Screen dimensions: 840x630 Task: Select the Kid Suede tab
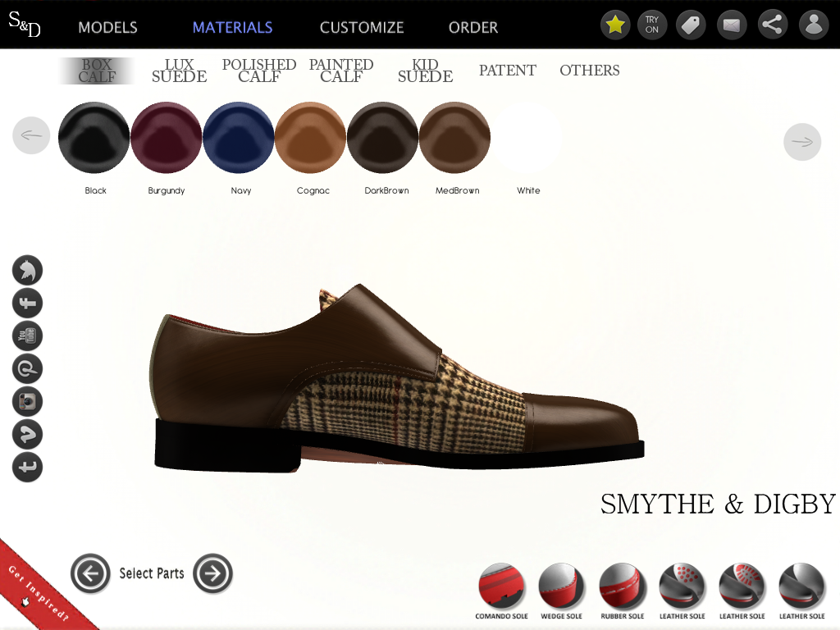click(x=425, y=71)
